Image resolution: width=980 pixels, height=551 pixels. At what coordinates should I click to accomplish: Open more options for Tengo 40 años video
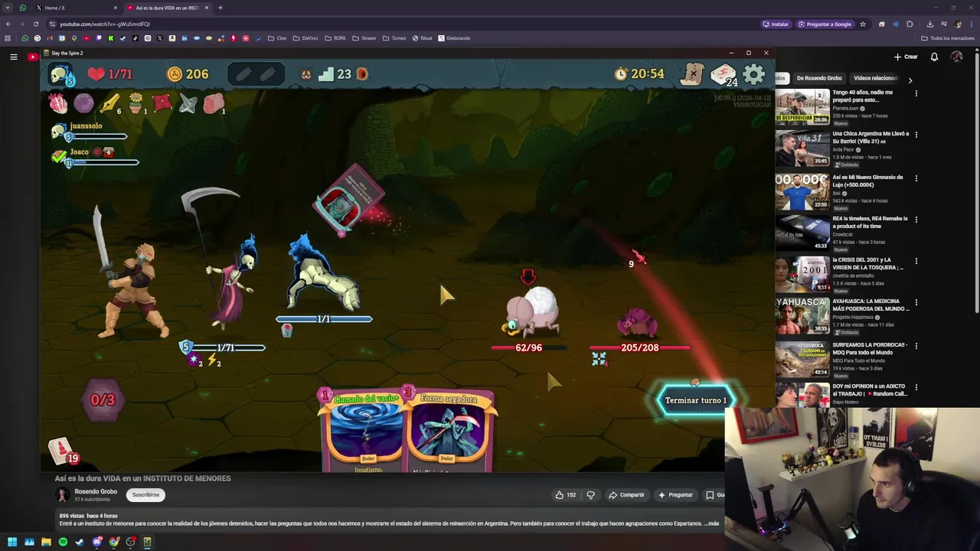click(916, 93)
